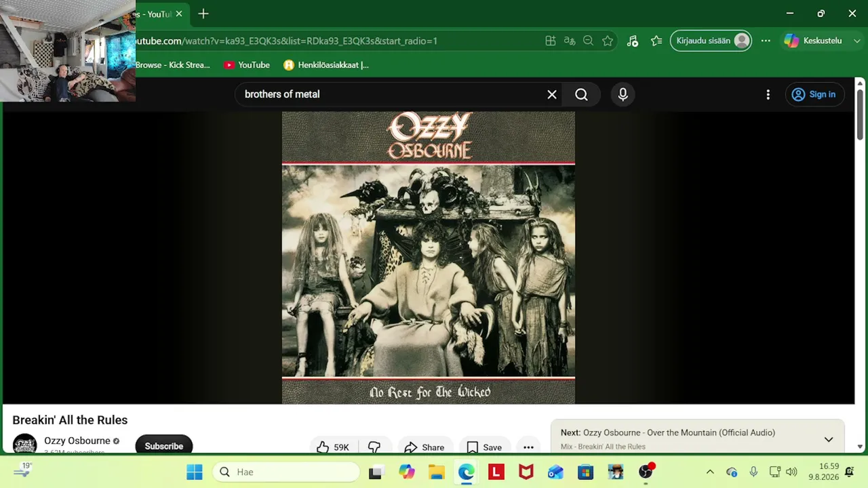Screen dimensions: 868x488
Task: Open the Favorites list icon
Action: point(656,41)
